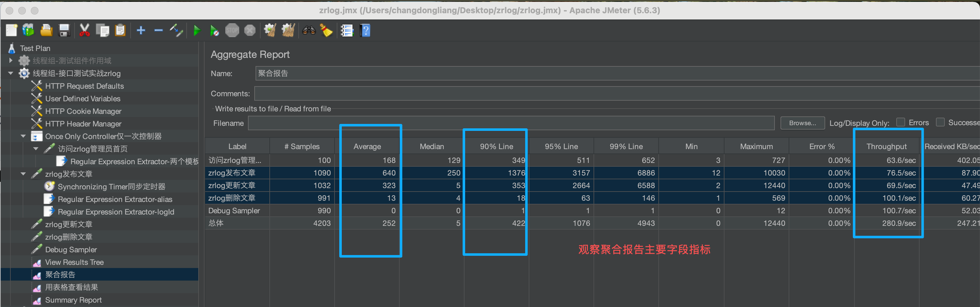
Task: Open Search with binoculars icon
Action: coord(309,30)
